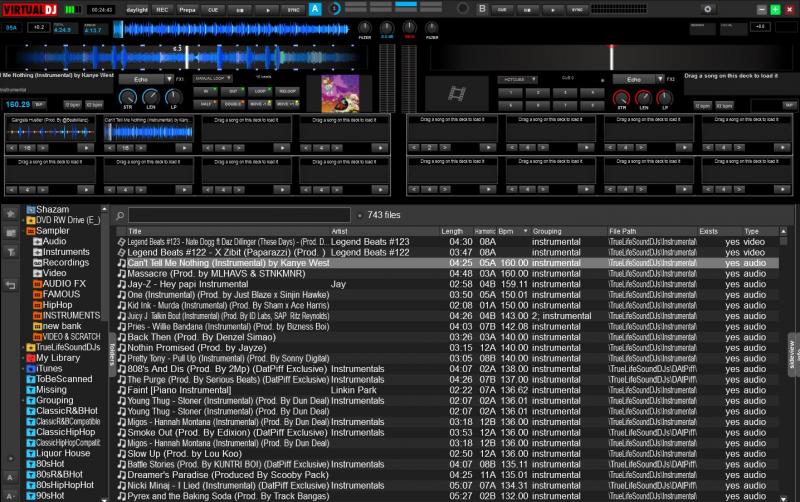Click next arrow on Gangsta Hustler sampler slot

coord(42,148)
